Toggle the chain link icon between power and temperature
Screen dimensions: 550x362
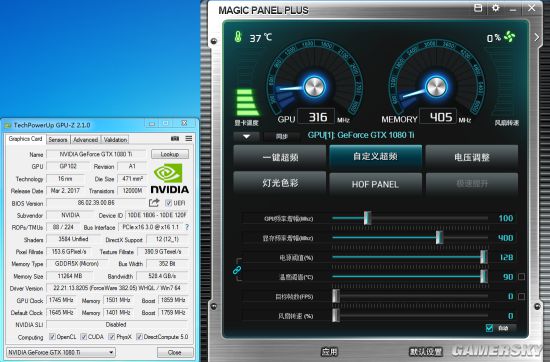237,270
